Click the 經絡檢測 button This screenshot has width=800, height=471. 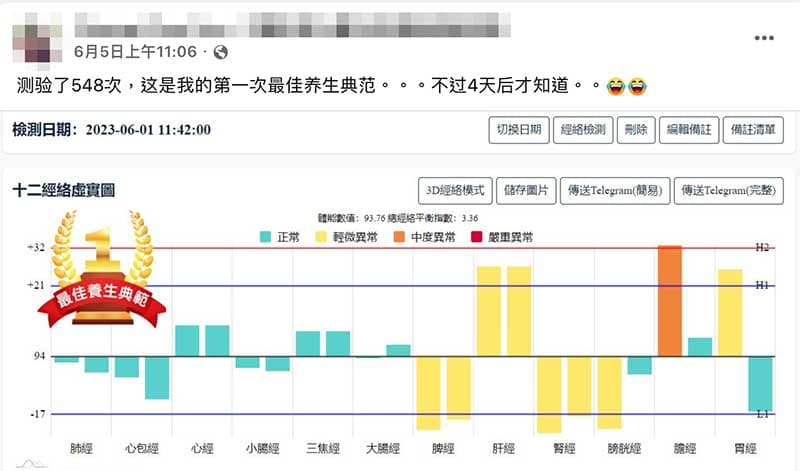[583, 129]
